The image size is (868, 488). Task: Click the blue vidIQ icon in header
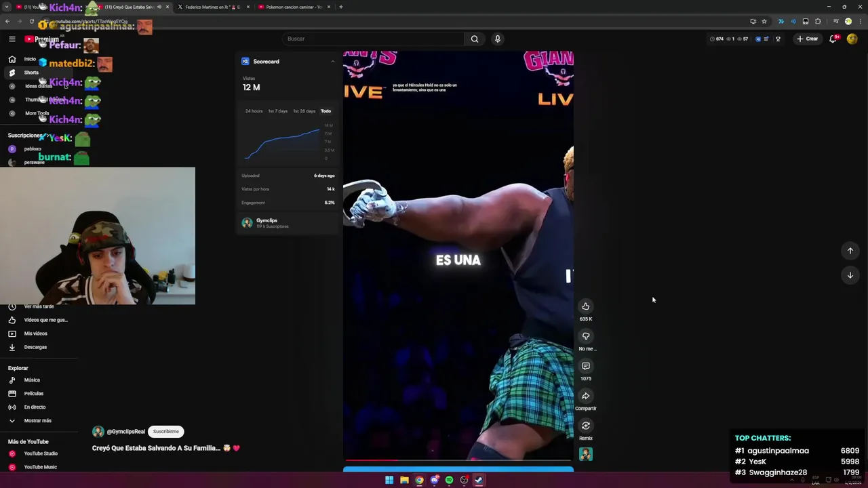pyautogui.click(x=758, y=39)
